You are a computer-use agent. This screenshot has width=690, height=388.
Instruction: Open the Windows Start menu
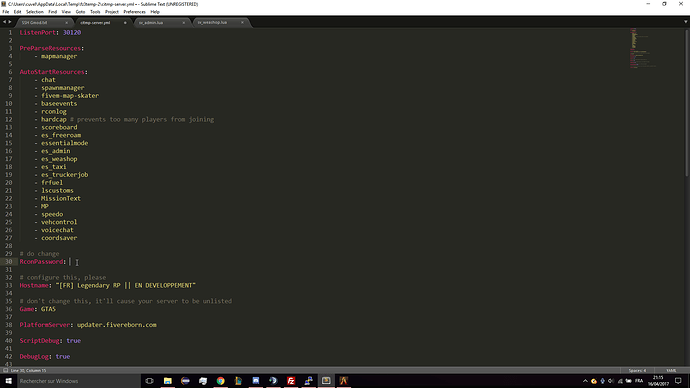coord(8,381)
